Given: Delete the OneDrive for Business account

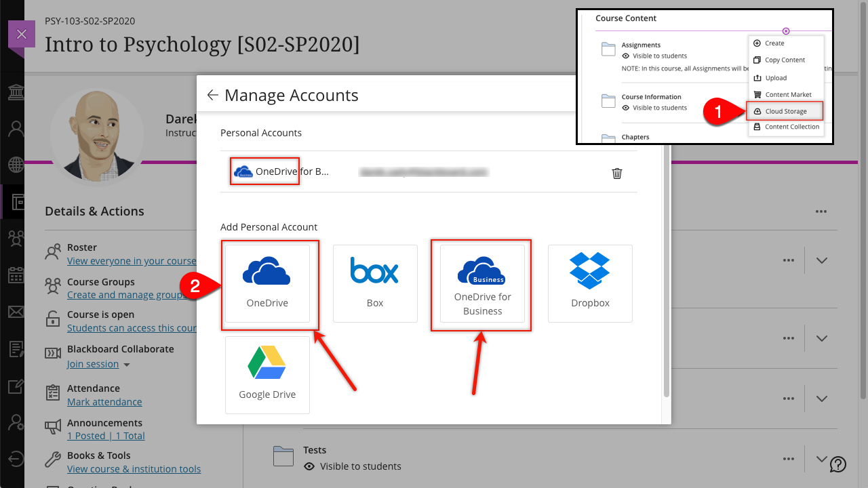Looking at the screenshot, I should (617, 174).
